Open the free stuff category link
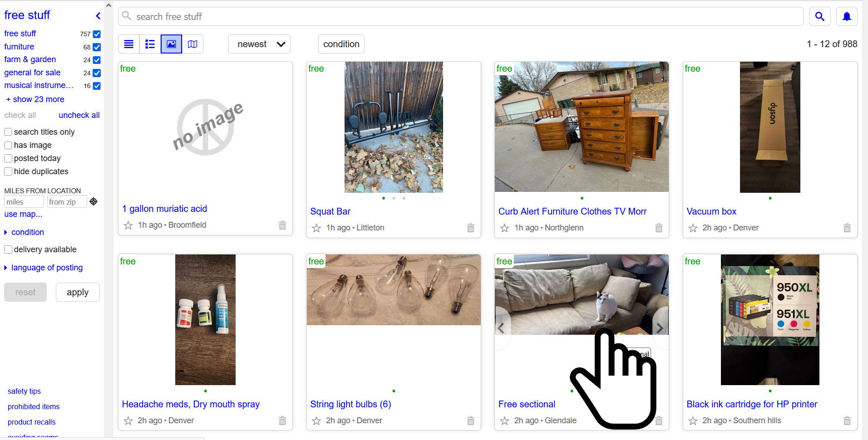Screen dimensions: 868x440 [20, 34]
